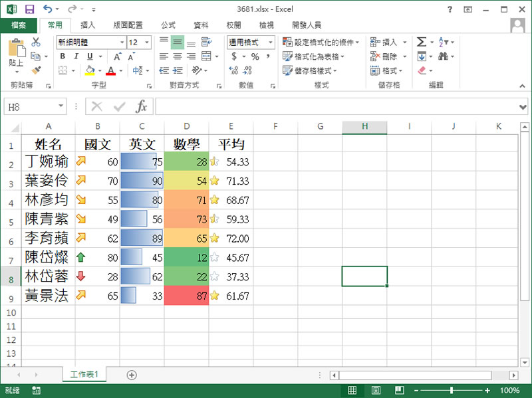Toggle Wrap Text in alignment group

(206, 43)
